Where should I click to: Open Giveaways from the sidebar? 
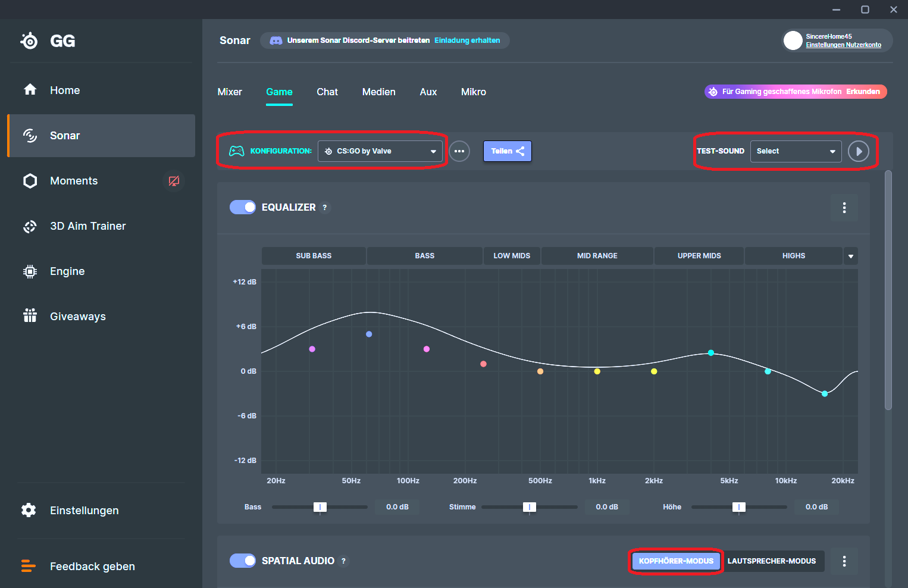coord(101,317)
